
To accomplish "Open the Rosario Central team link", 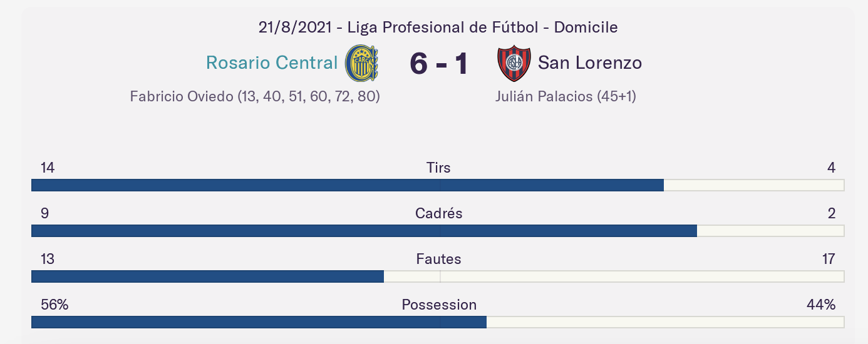I will point(272,63).
